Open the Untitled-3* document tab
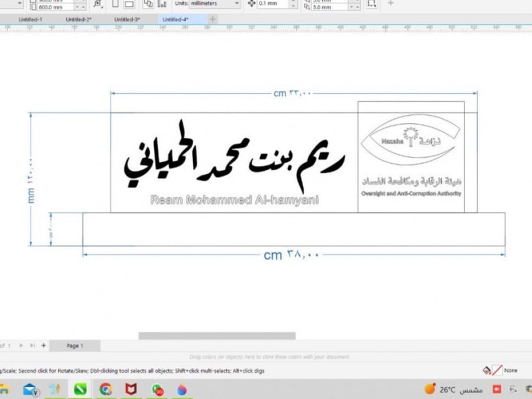Image resolution: width=532 pixels, height=399 pixels. pos(127,20)
